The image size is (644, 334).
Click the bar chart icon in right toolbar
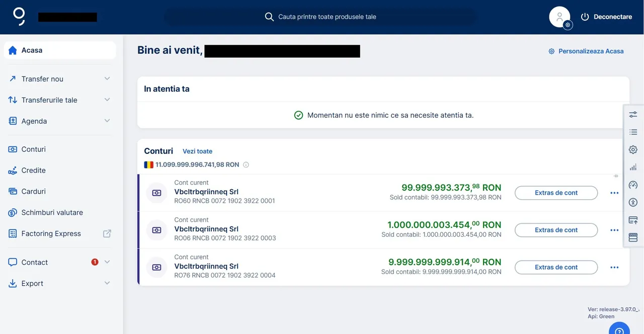(633, 167)
